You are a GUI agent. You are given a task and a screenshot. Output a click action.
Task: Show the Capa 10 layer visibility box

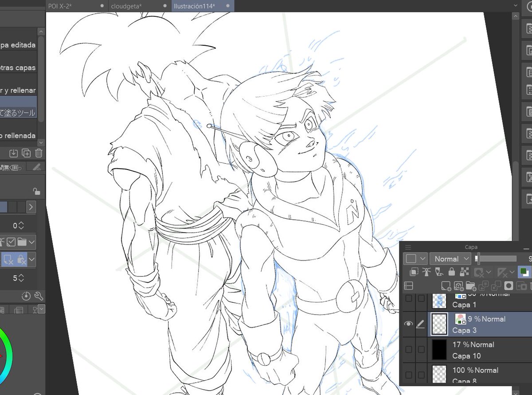(409, 349)
